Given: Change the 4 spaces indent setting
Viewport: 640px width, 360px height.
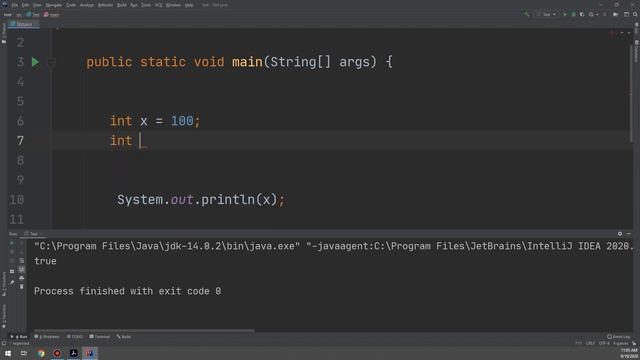Looking at the screenshot, I should (x=620, y=343).
